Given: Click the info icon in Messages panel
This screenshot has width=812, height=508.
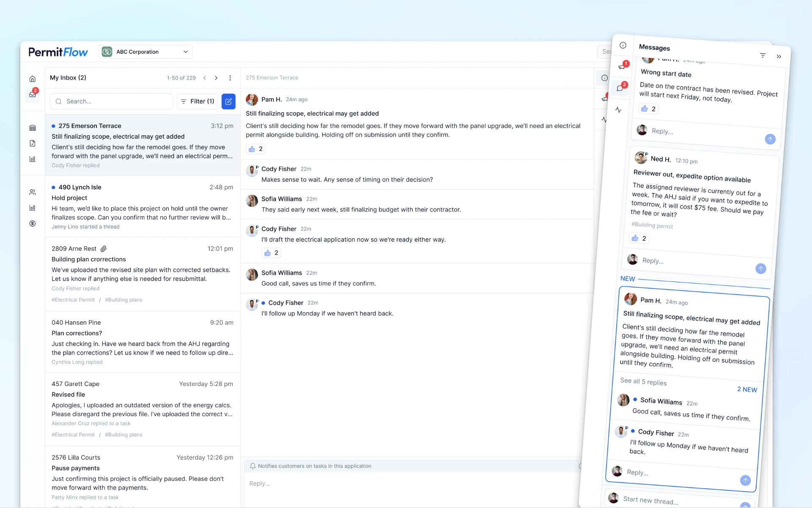Looking at the screenshot, I should (623, 45).
